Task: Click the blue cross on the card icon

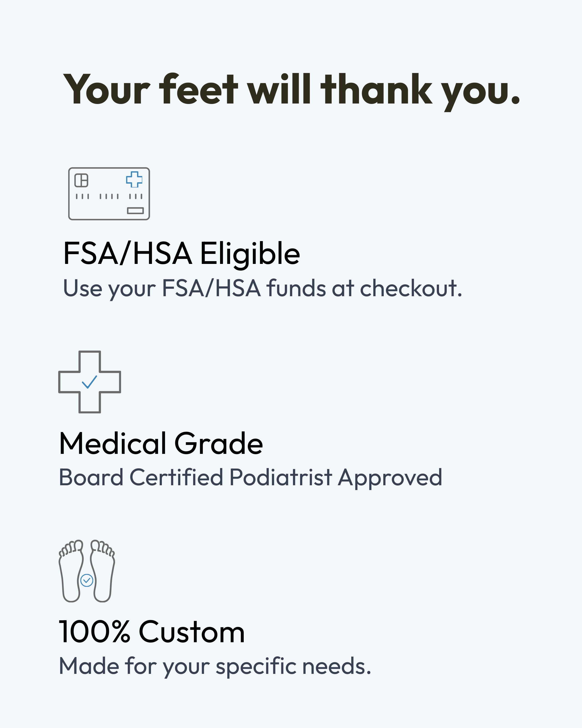Action: tap(134, 179)
